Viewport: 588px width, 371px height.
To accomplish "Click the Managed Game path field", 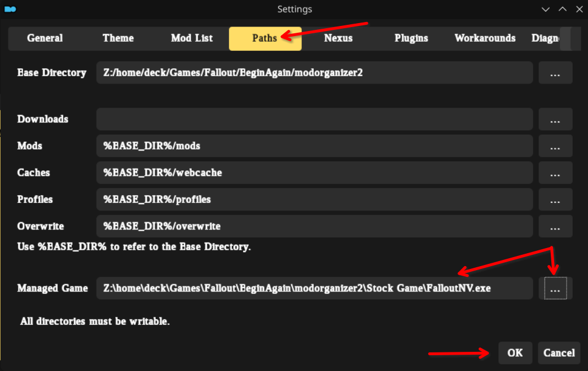I will click(314, 289).
